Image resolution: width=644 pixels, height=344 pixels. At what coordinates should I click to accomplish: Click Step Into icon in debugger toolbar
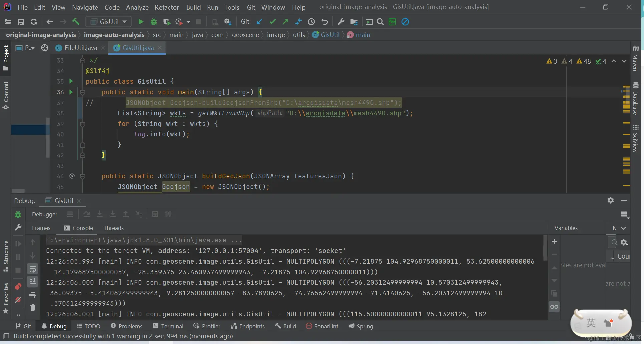(x=100, y=214)
